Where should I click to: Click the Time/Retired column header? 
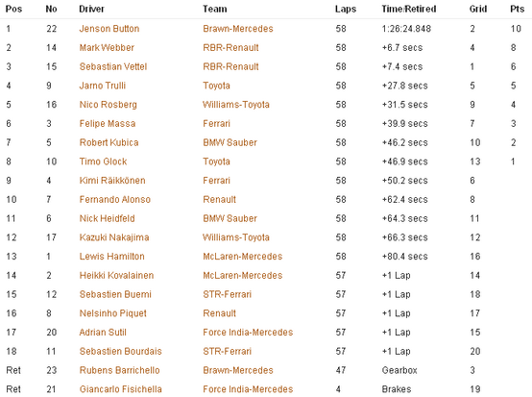pyautogui.click(x=409, y=9)
